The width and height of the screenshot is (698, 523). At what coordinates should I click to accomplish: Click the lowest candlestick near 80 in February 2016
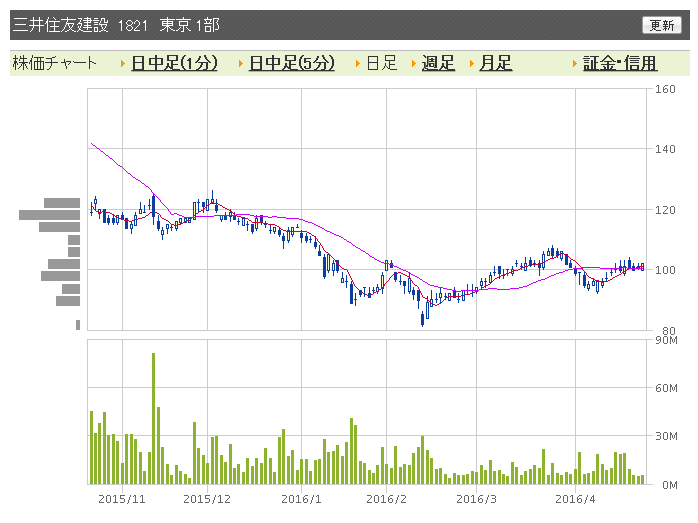[422, 320]
